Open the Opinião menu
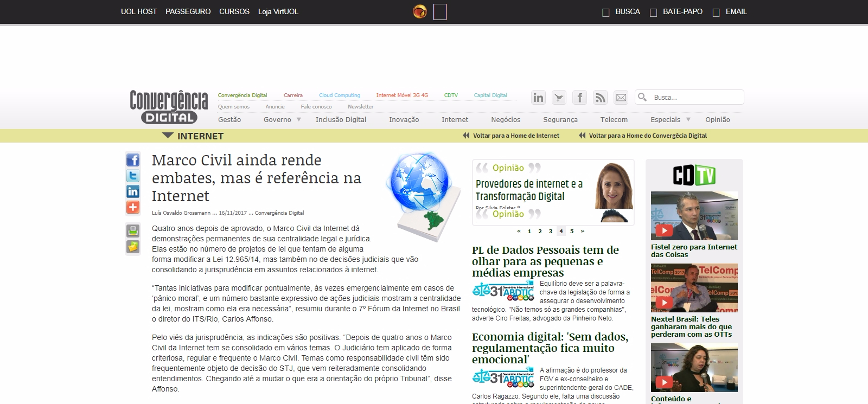The image size is (868, 404). pos(718,119)
